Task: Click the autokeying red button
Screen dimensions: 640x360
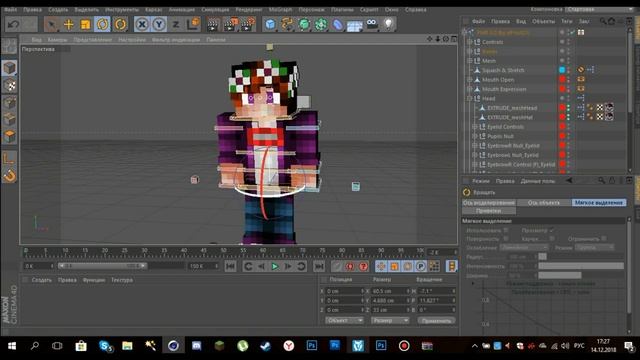Action: pyautogui.click(x=350, y=267)
